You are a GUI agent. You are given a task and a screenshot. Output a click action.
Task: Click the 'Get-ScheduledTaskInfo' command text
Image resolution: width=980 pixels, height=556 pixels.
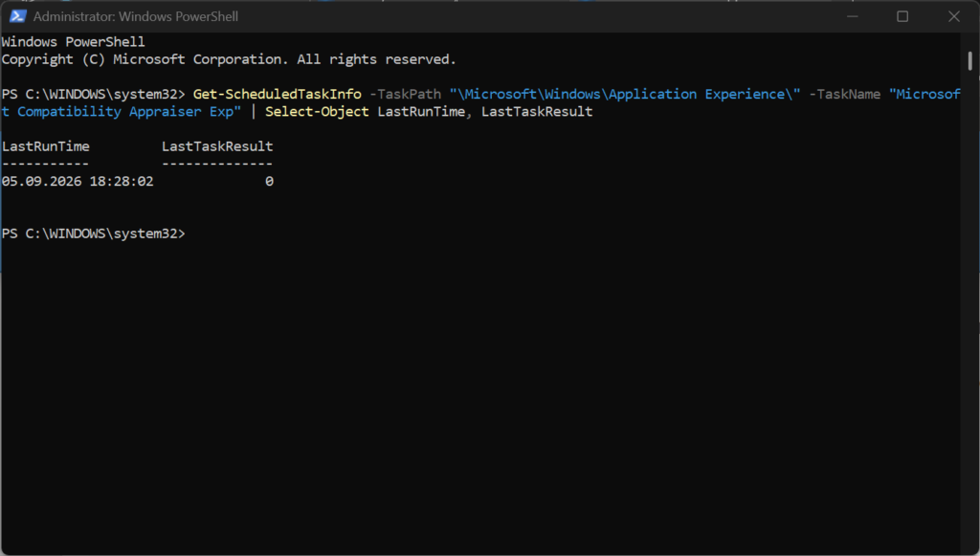(277, 95)
